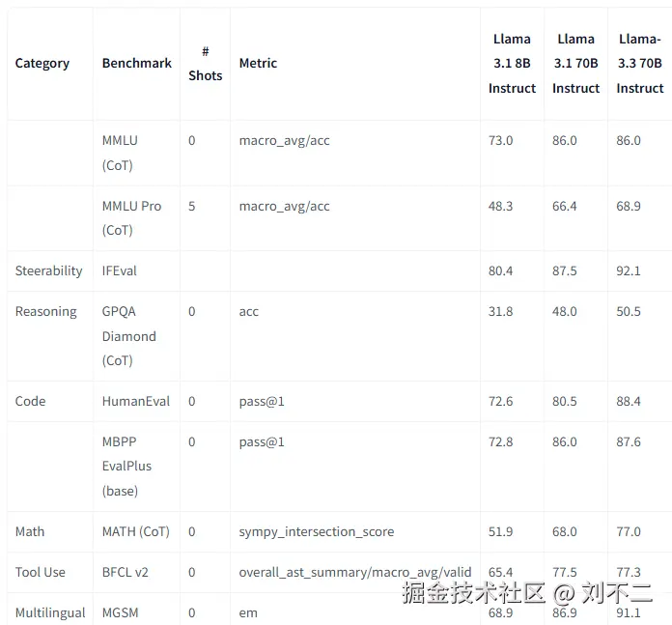Viewport: 672px width, 625px height.
Task: Click the score "50.5"
Action: point(629,312)
